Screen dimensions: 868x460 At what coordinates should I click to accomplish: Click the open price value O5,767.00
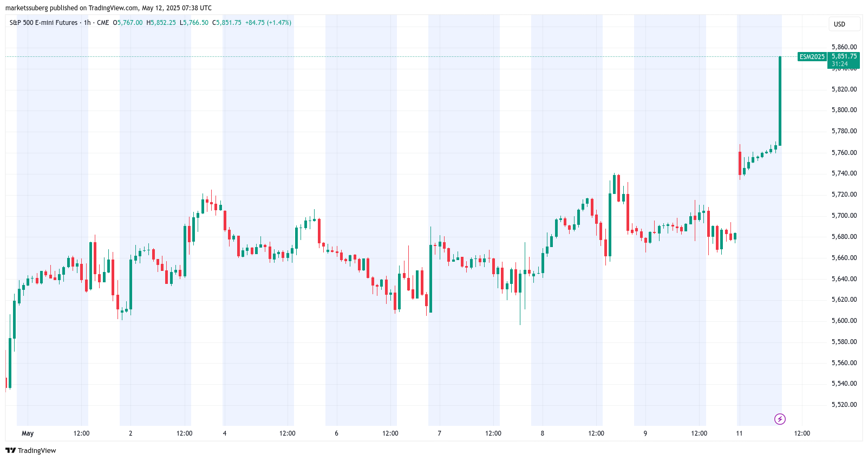(x=128, y=23)
